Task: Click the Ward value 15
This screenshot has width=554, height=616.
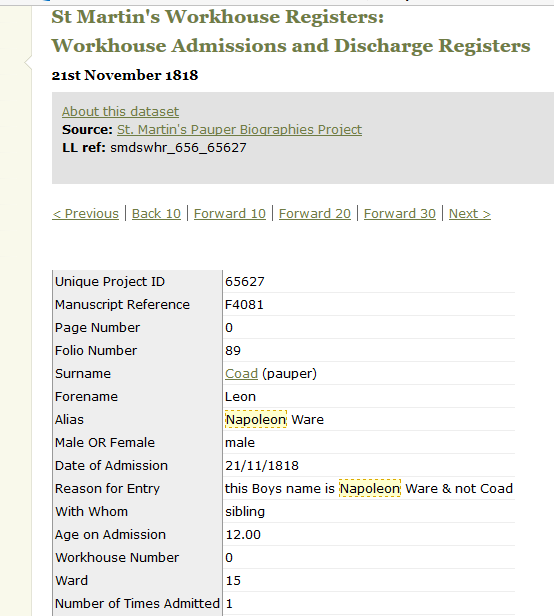Action: pyautogui.click(x=233, y=581)
